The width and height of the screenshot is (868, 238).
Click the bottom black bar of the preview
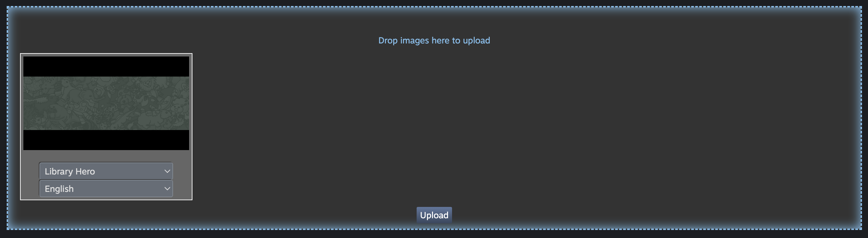(106, 140)
